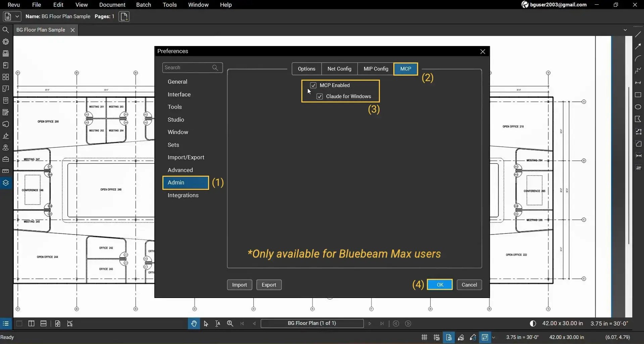Image resolution: width=644 pixels, height=344 pixels.
Task: Open the Document menu
Action: point(112,5)
